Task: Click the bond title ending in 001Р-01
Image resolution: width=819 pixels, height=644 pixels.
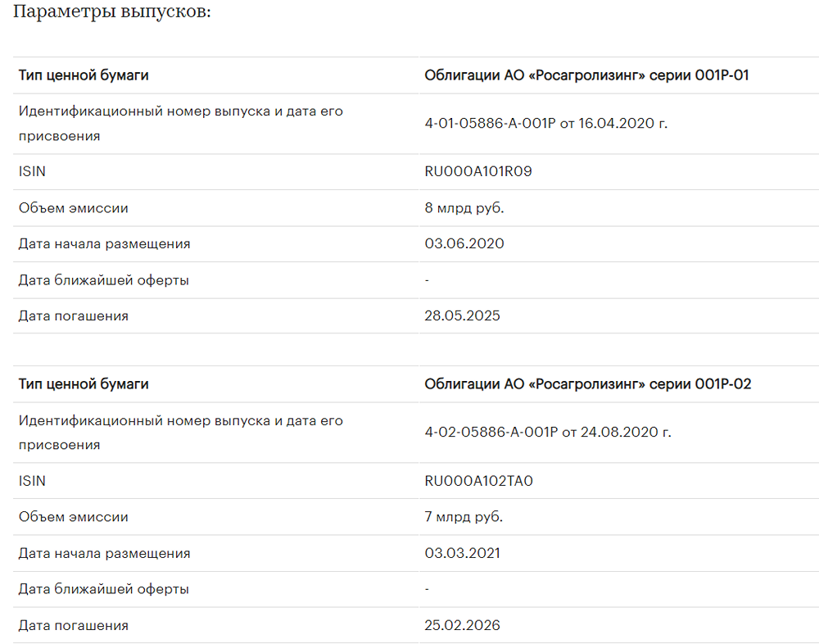Action: [x=586, y=76]
